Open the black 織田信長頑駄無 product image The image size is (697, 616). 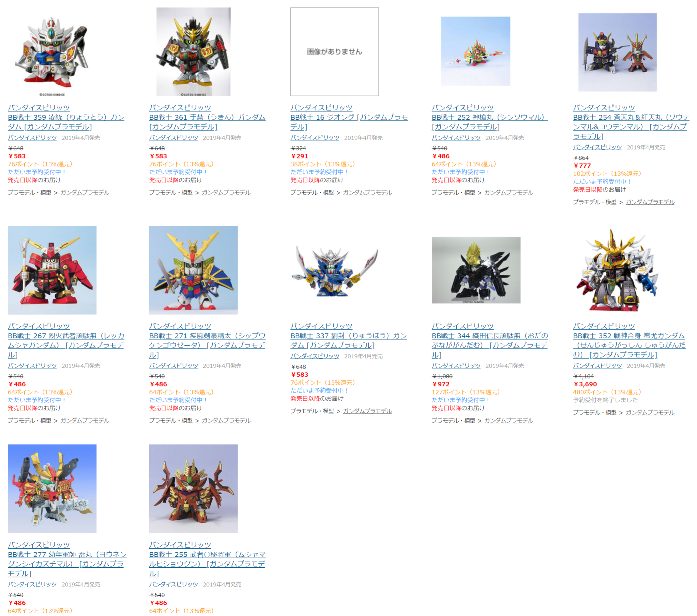476,270
